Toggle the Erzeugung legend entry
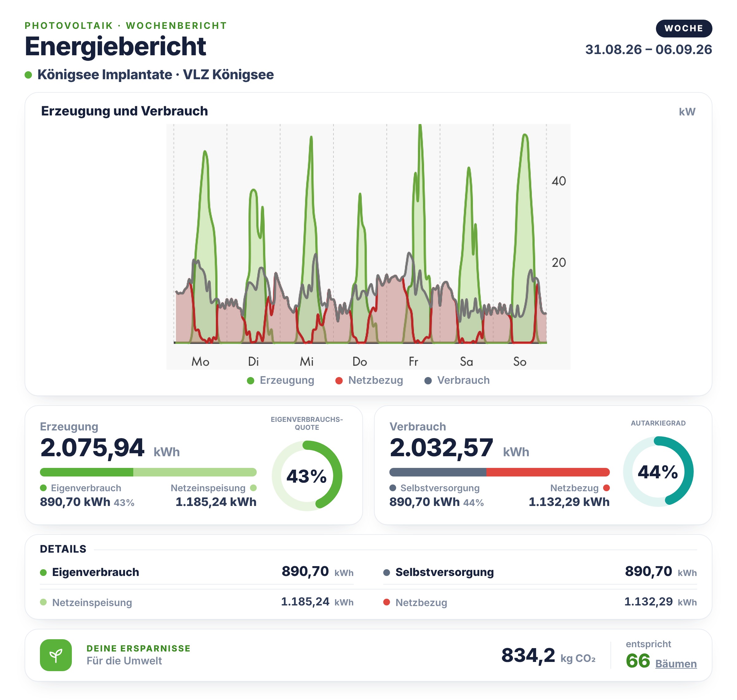Viewport: 737px width, 700px height. coord(281,380)
